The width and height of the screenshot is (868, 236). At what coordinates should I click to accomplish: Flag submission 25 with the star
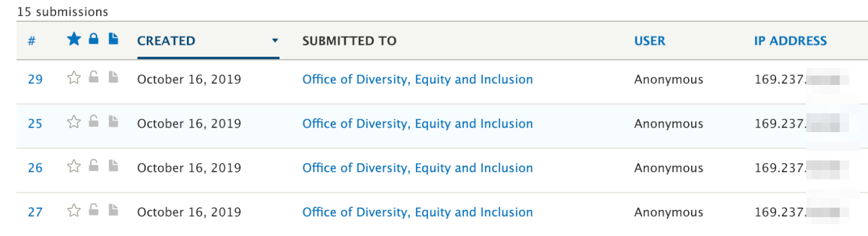(x=74, y=122)
